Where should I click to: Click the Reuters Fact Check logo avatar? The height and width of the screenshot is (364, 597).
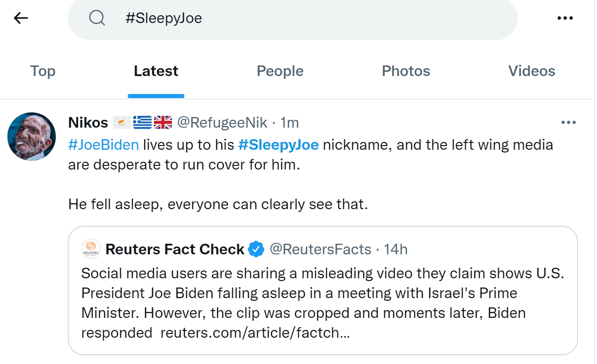(x=91, y=249)
